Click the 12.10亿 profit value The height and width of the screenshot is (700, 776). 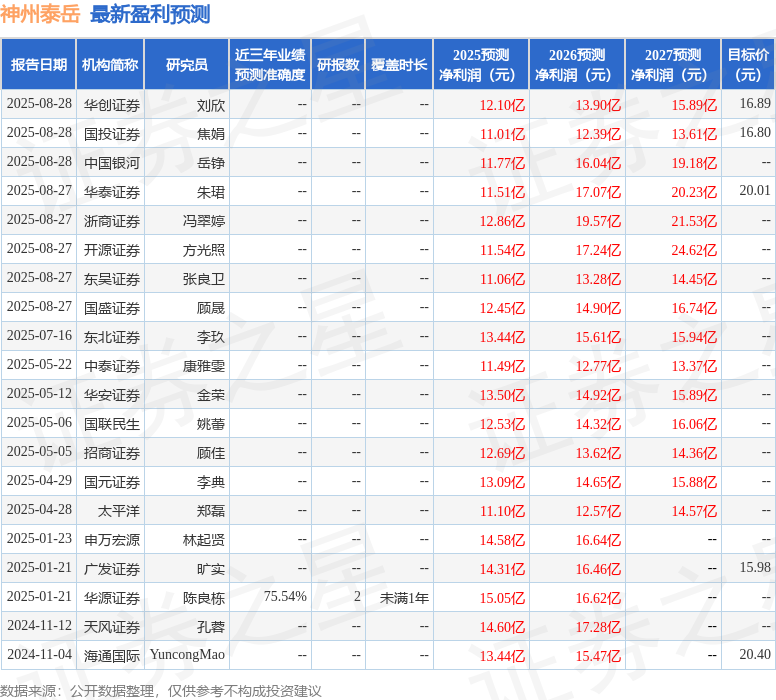502,105
